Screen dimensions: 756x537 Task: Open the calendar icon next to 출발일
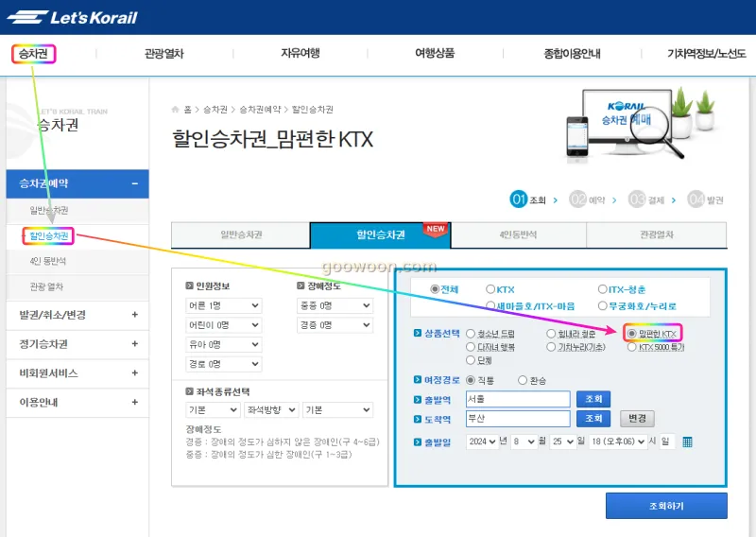click(x=687, y=442)
